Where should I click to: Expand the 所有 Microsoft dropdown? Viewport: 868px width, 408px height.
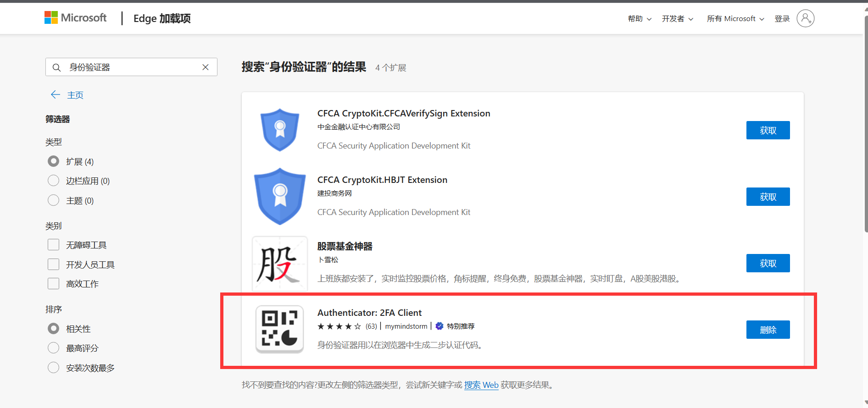coord(735,19)
